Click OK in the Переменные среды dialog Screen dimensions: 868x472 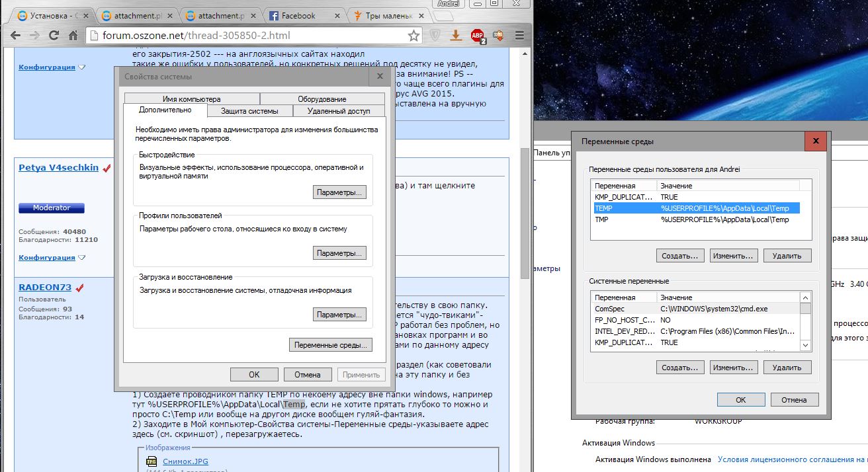(x=741, y=399)
